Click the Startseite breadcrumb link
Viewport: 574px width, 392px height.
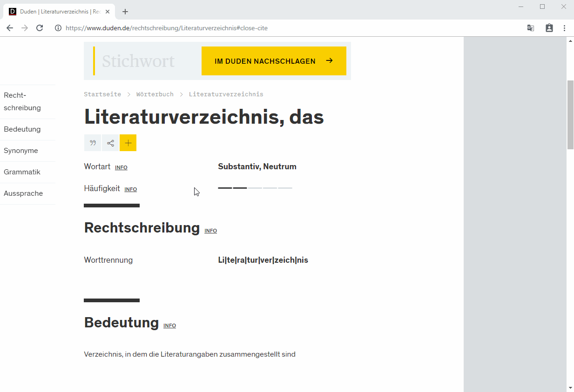(102, 94)
